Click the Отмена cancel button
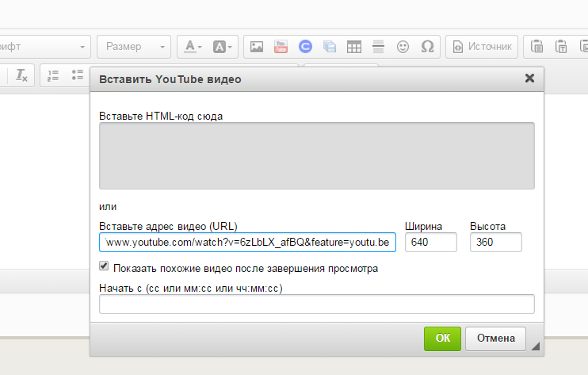 [x=495, y=339]
